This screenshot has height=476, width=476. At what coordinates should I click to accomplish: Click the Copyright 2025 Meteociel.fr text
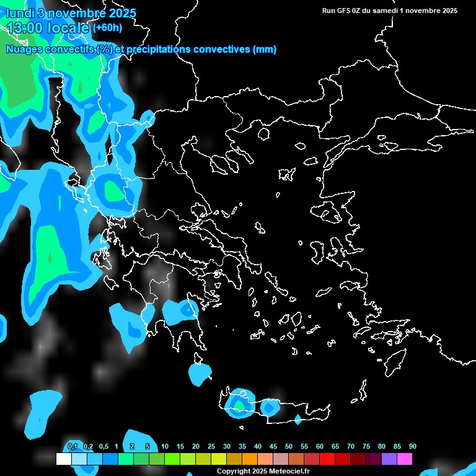(263, 471)
